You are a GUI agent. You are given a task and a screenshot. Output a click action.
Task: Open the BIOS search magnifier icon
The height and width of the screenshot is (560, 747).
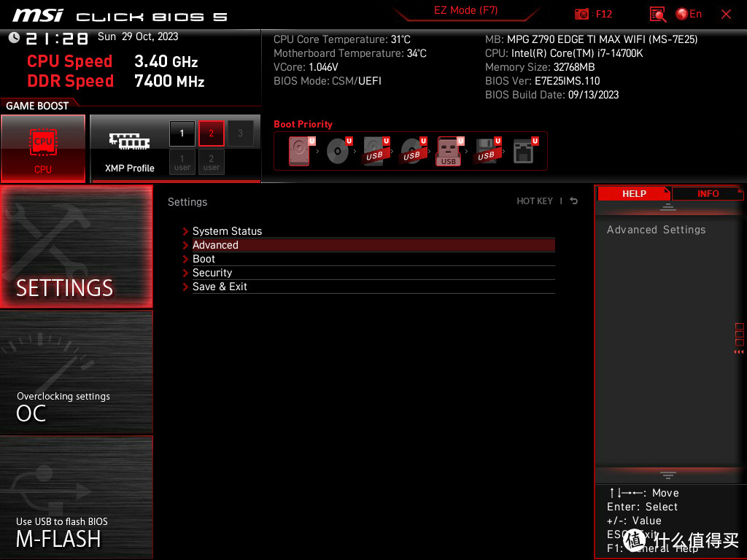click(658, 15)
